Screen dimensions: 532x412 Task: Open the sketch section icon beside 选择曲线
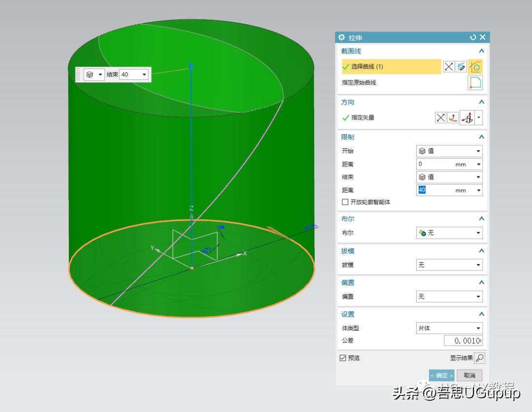(461, 67)
